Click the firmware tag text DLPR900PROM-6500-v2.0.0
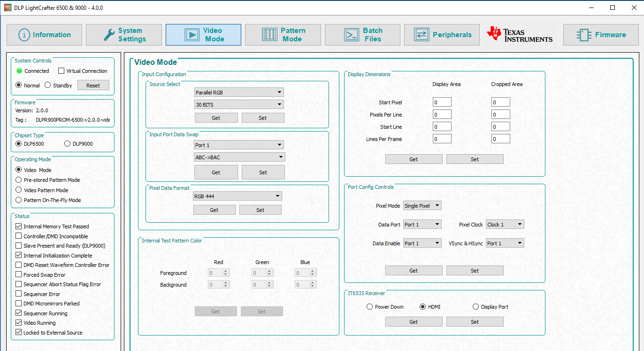The image size is (644, 351). tap(73, 120)
